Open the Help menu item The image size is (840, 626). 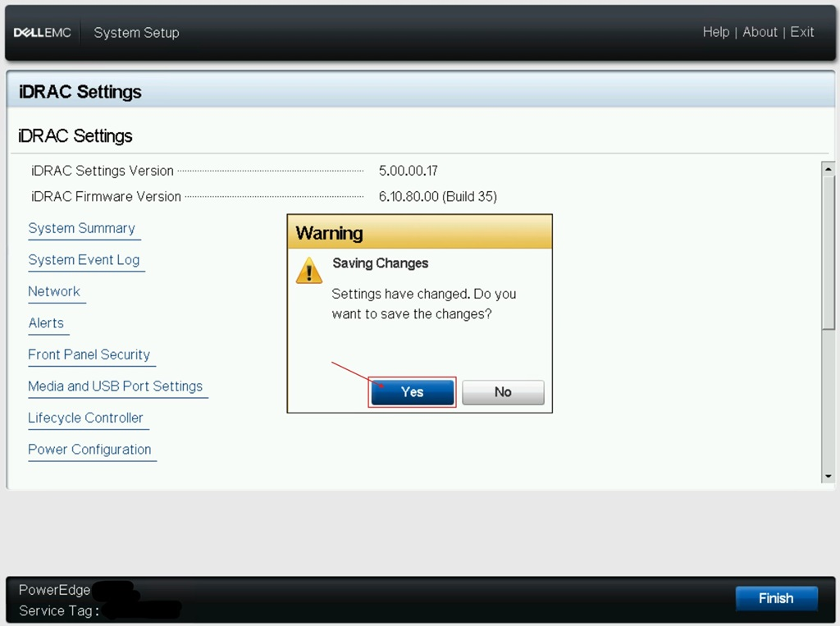tap(715, 32)
